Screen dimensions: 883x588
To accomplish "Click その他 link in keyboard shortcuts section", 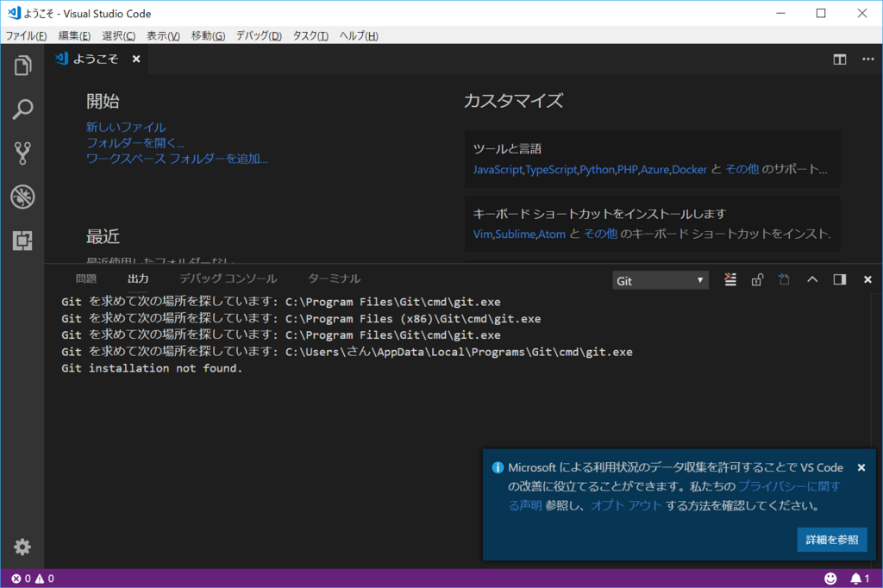I will [600, 234].
